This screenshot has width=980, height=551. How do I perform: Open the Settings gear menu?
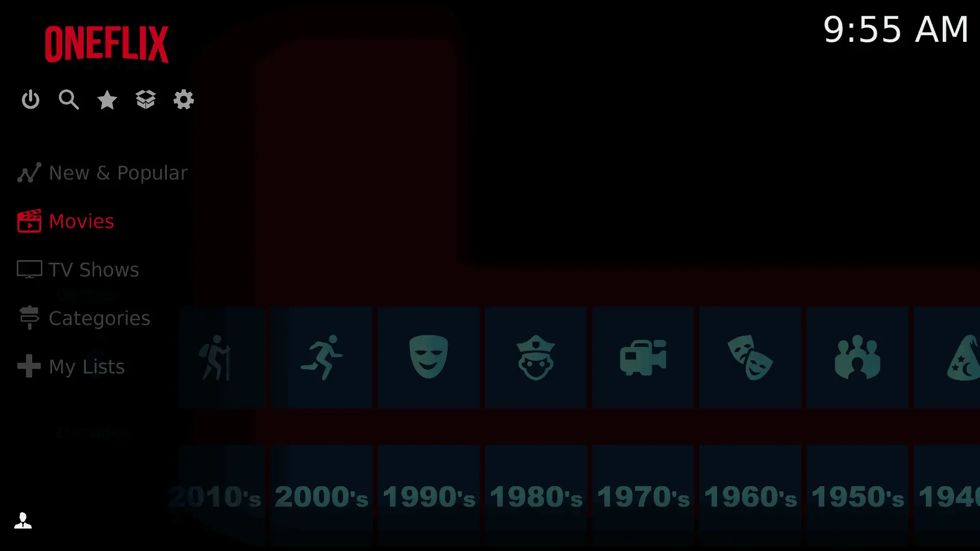click(x=184, y=99)
